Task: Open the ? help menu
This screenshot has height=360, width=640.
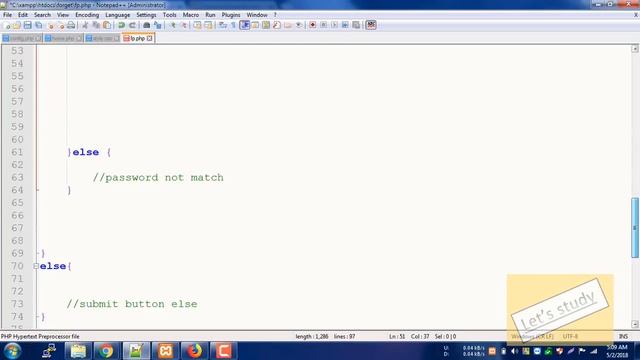Action: tap(275, 15)
